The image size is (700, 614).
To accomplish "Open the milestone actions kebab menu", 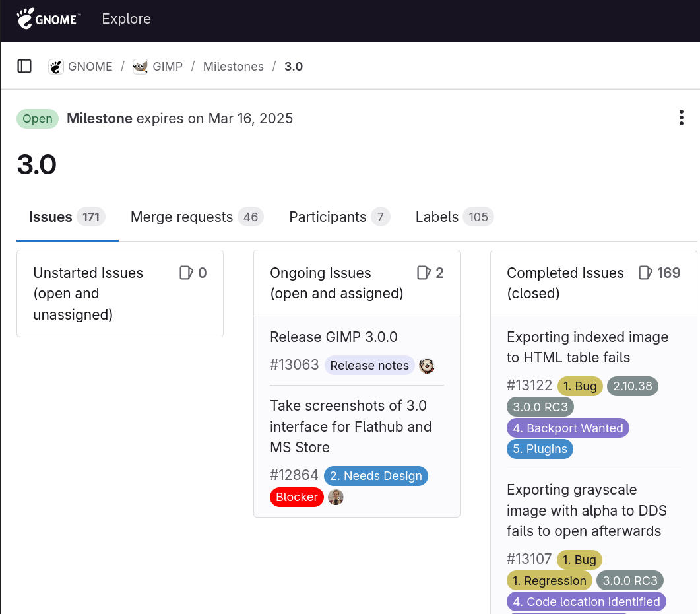I will 681,118.
